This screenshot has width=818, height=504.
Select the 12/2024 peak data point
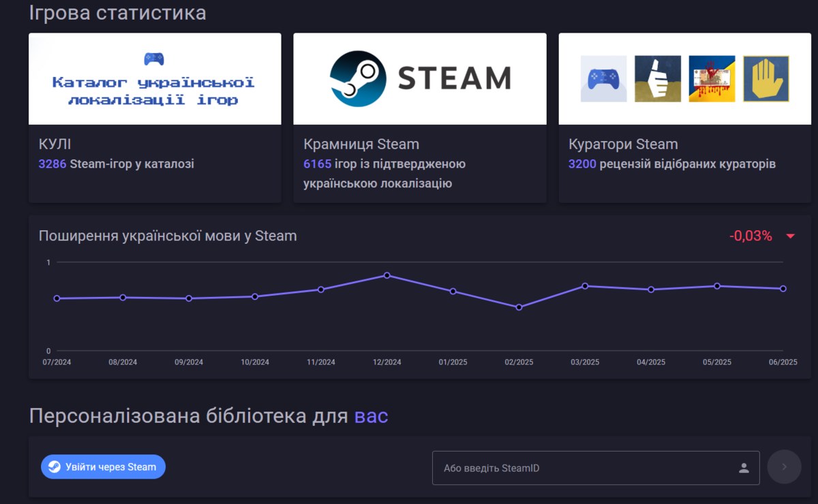[387, 275]
